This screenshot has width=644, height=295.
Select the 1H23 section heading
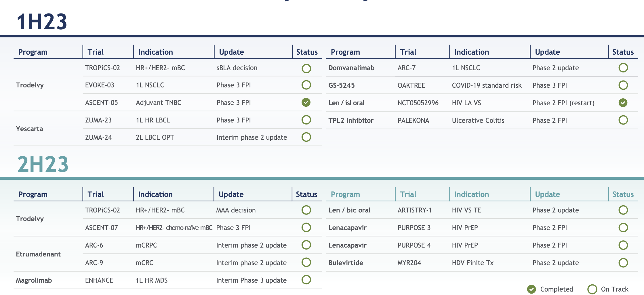tap(42, 22)
